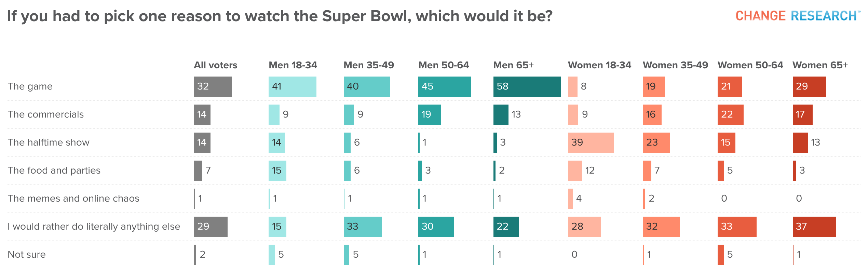Click the Men 18-34 column header
This screenshot has width=868, height=272.
(293, 65)
